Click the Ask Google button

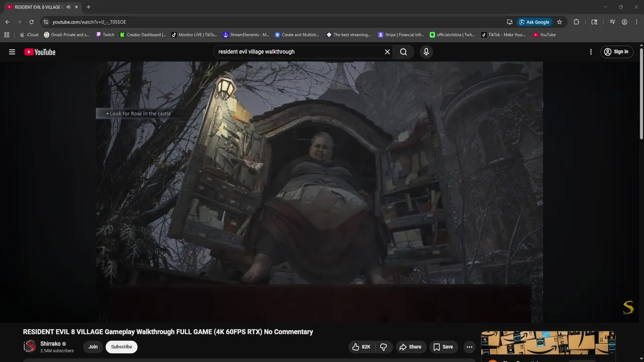click(534, 22)
